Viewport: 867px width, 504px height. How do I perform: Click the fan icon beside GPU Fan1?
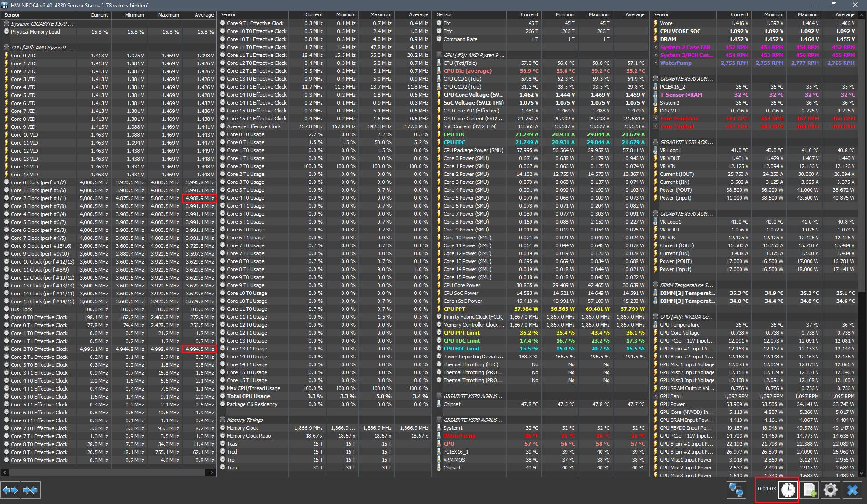click(x=656, y=396)
